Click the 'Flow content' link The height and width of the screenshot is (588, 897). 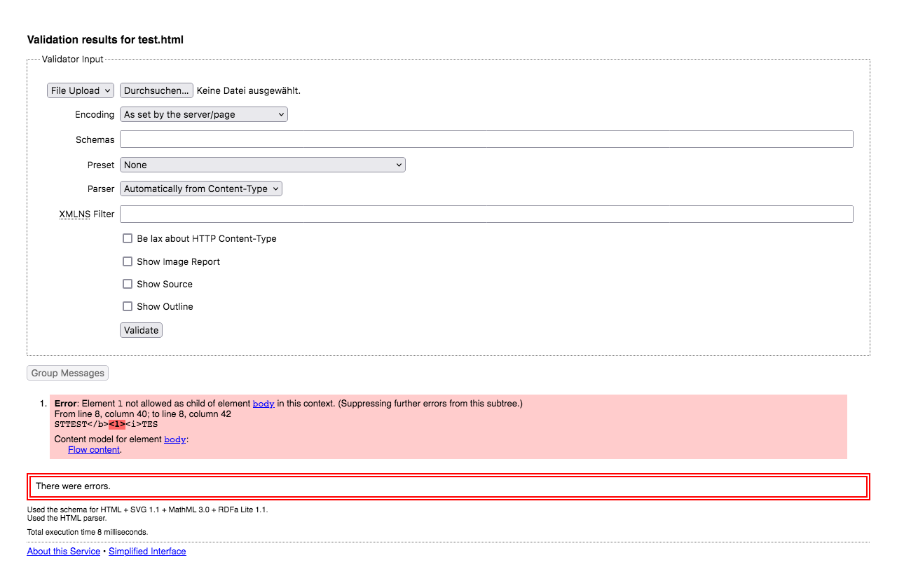point(93,449)
